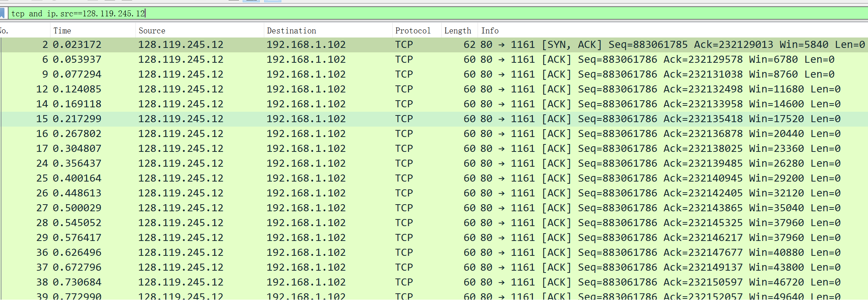Click the Length column header
The image size is (868, 300).
458,31
